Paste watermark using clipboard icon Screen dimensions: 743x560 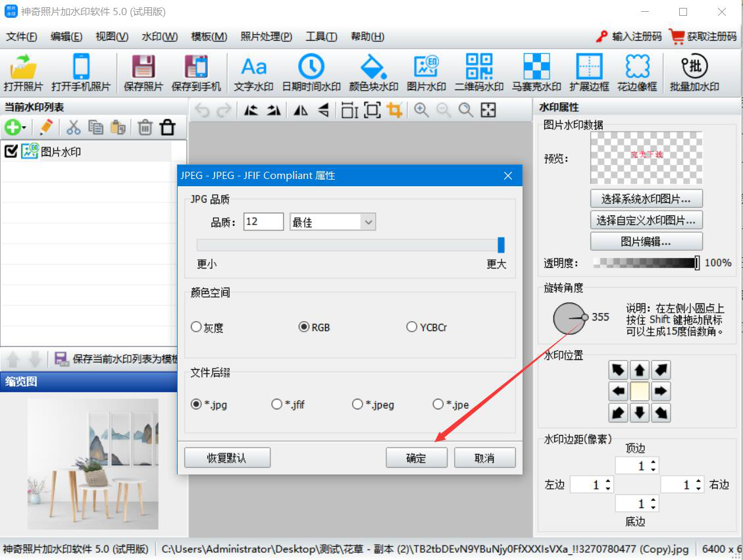[x=118, y=127]
